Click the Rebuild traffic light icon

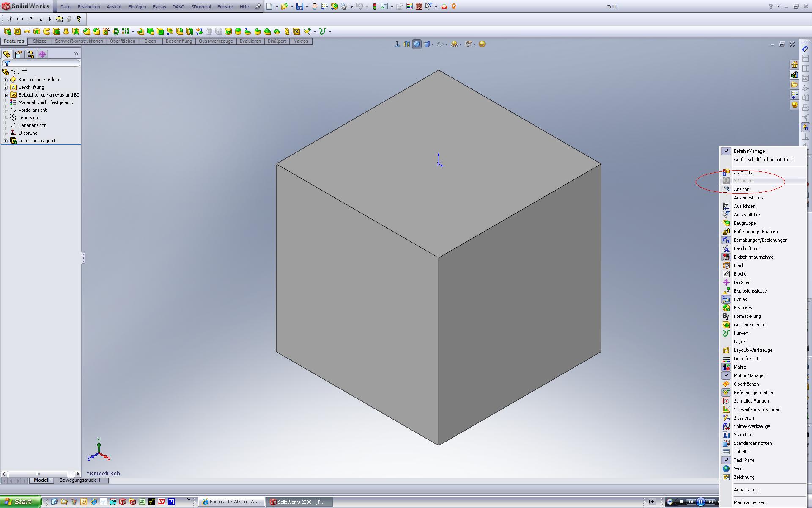[x=374, y=6]
